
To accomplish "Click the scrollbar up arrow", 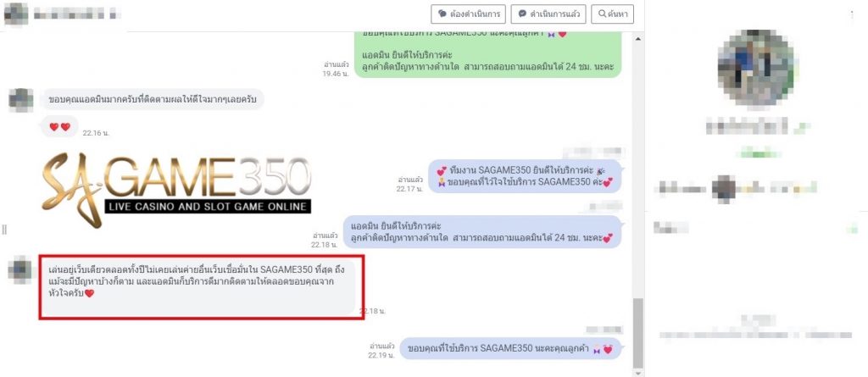I will click(637, 39).
